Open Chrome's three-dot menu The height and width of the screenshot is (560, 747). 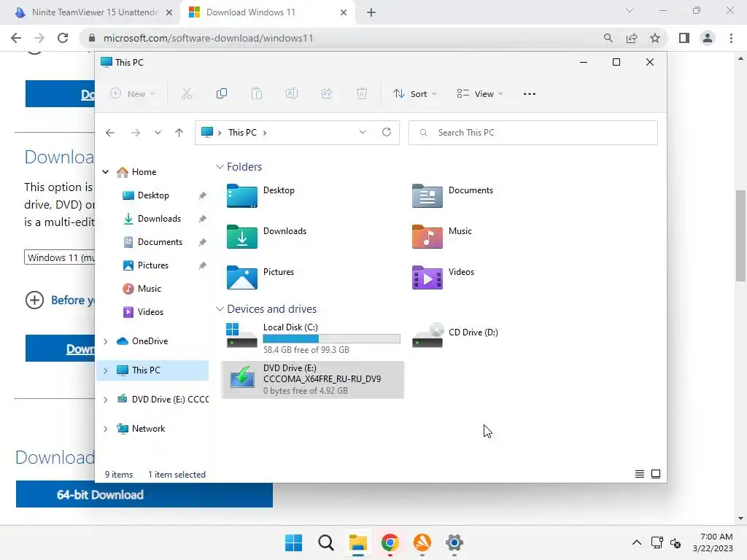click(x=731, y=38)
